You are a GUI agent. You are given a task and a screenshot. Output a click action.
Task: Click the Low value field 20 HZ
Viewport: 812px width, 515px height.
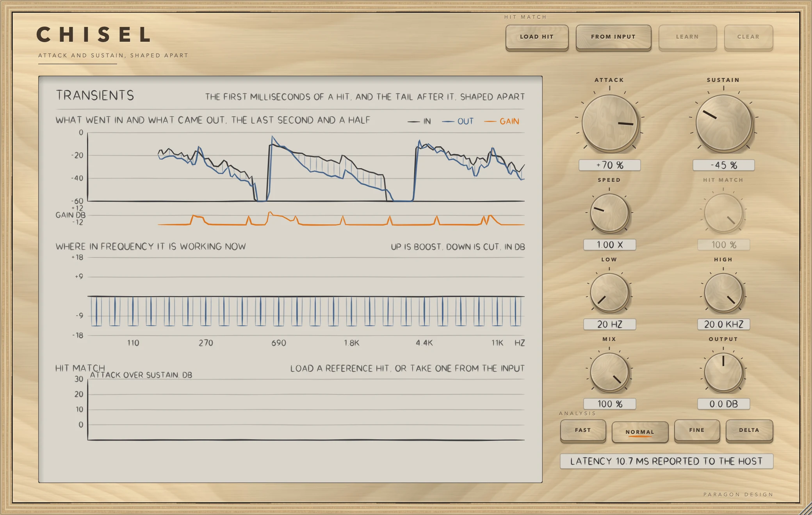(609, 324)
